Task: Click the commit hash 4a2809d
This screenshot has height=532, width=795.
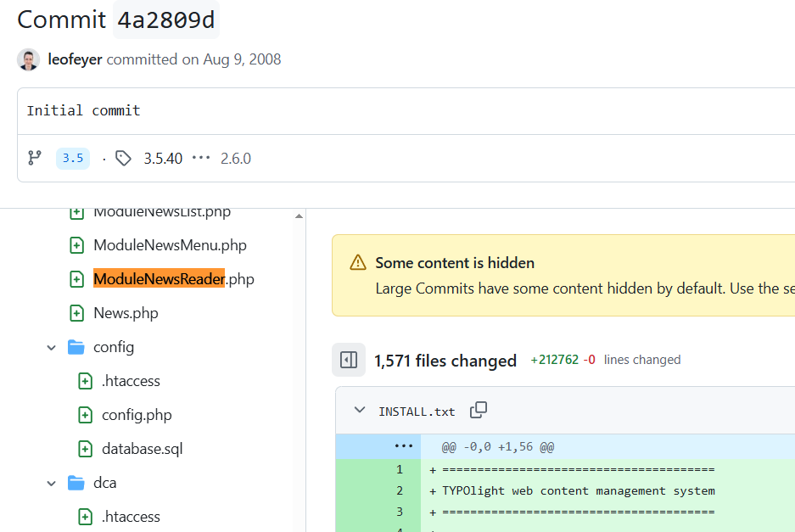Action: click(166, 20)
